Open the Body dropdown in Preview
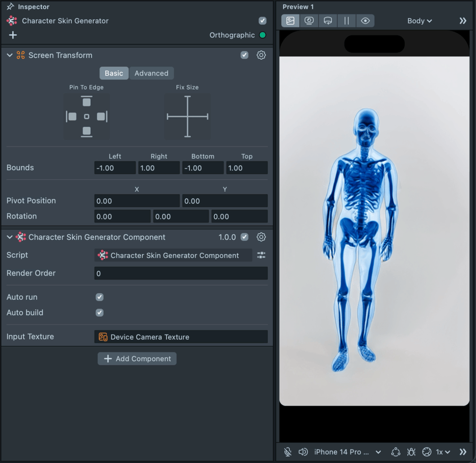The width and height of the screenshot is (476, 463). tap(419, 21)
